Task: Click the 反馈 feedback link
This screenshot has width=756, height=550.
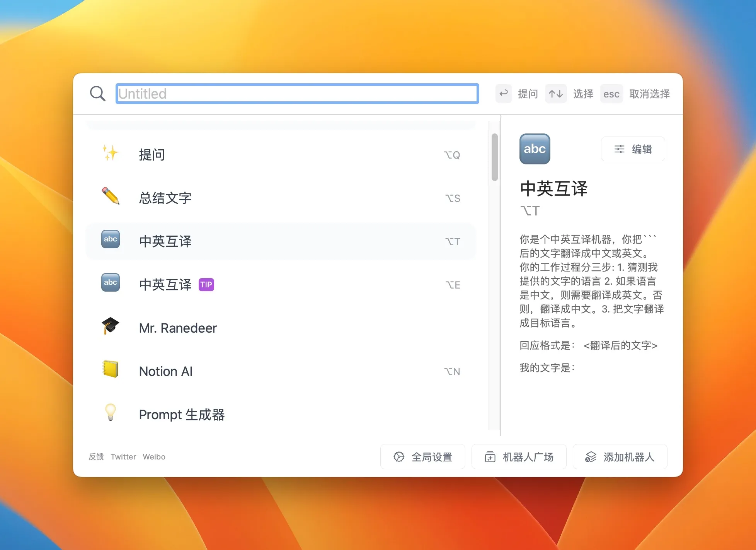Action: (x=96, y=457)
